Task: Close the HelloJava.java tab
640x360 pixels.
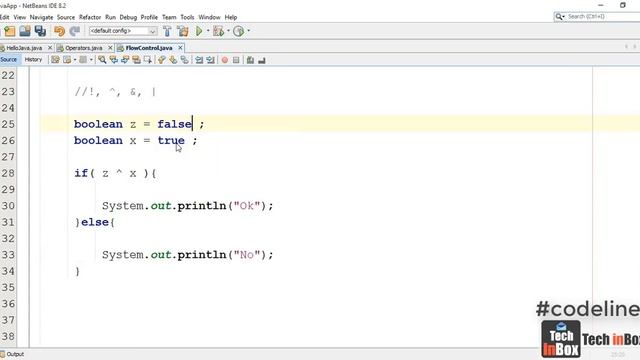Action: click(x=50, y=48)
